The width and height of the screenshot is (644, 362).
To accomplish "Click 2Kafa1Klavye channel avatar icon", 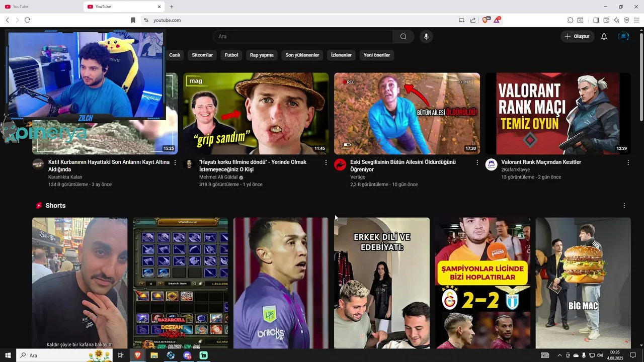I will [x=492, y=164].
